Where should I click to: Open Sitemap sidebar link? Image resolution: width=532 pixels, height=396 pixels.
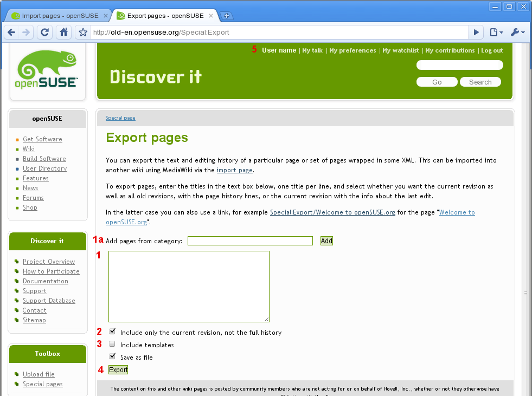[x=34, y=320]
